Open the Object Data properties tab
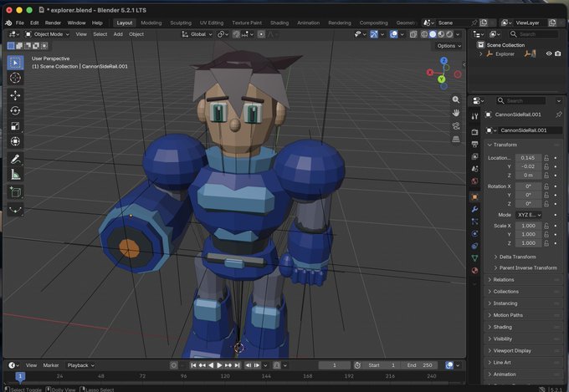 (x=474, y=257)
